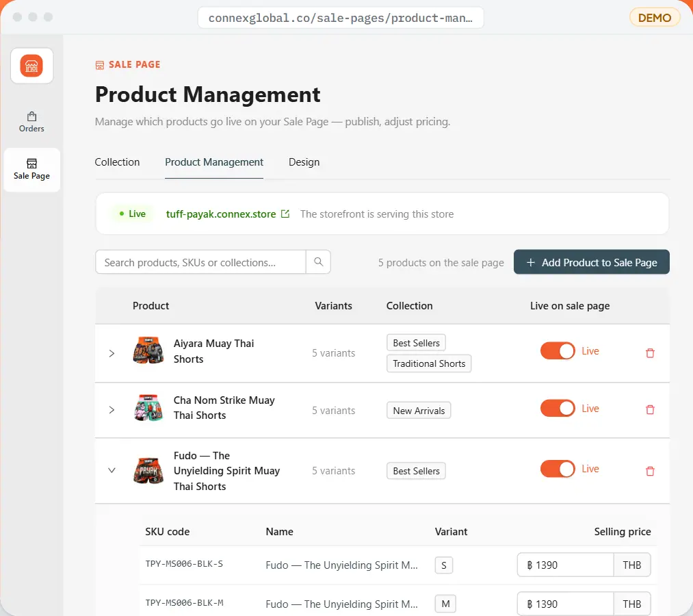Click the Fudo Unyielding Spirit shorts thumbnail

point(148,470)
